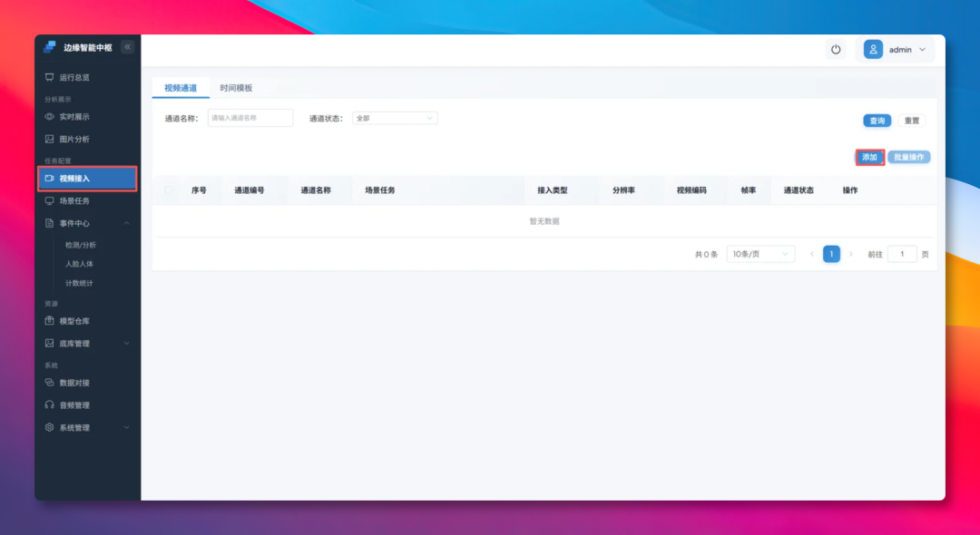
Task: Open 音频管理 headphone icon item
Action: pyautogui.click(x=49, y=405)
